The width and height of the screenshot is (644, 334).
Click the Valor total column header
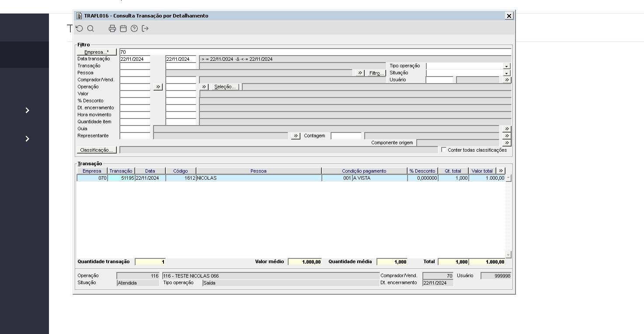(482, 171)
